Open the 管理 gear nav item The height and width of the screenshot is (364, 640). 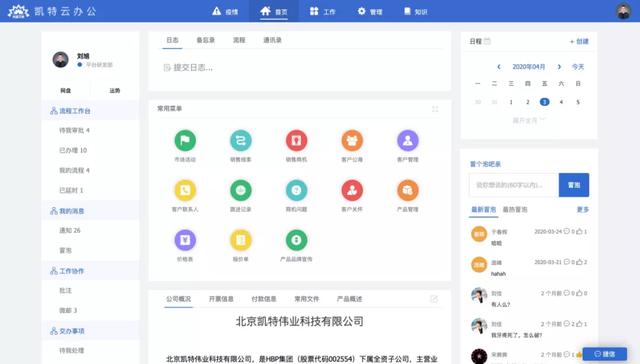tap(370, 11)
